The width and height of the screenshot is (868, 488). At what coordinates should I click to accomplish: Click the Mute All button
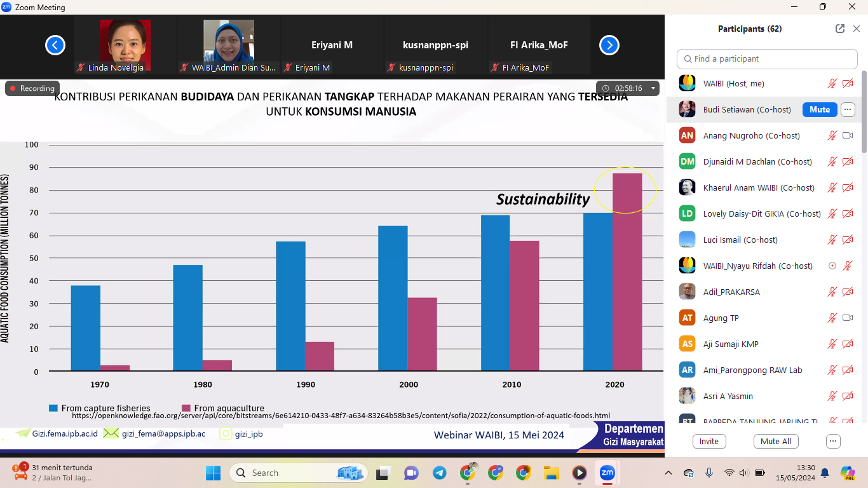coord(776,441)
